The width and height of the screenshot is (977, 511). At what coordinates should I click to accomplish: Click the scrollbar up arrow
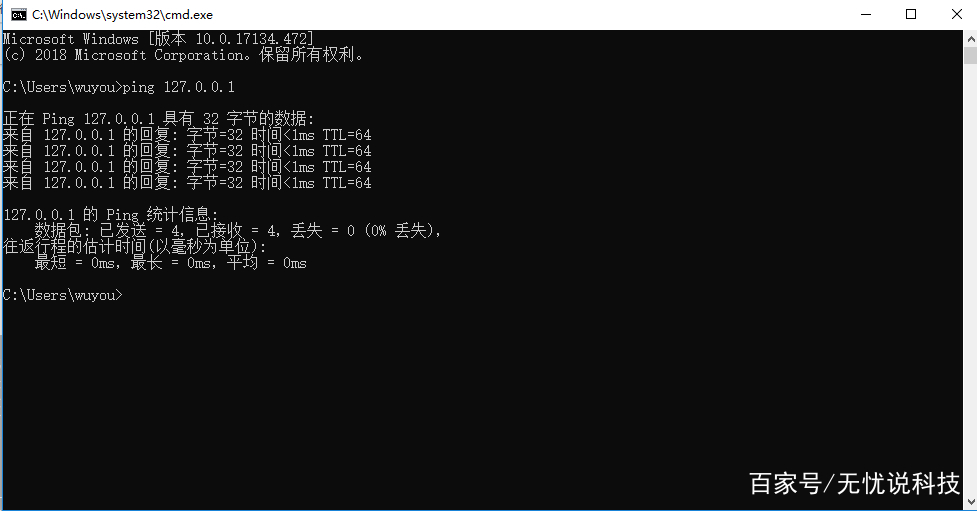(970, 39)
